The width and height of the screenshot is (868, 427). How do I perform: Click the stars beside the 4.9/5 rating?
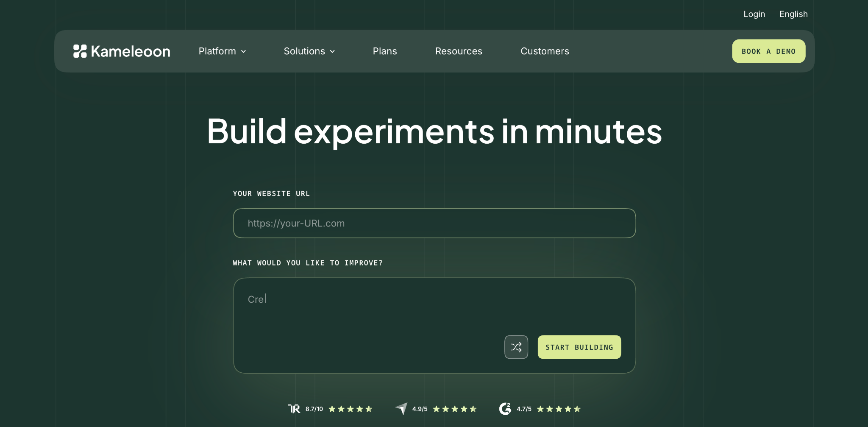(455, 409)
